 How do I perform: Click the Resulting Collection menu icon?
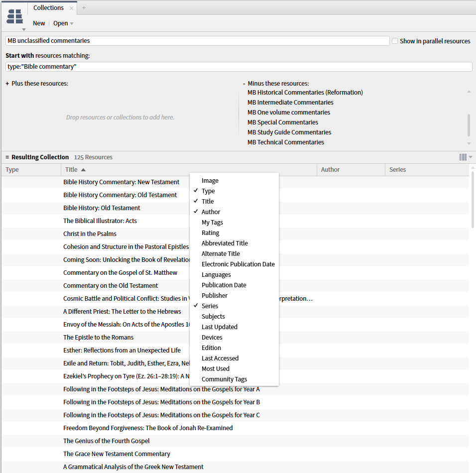[x=6, y=156]
